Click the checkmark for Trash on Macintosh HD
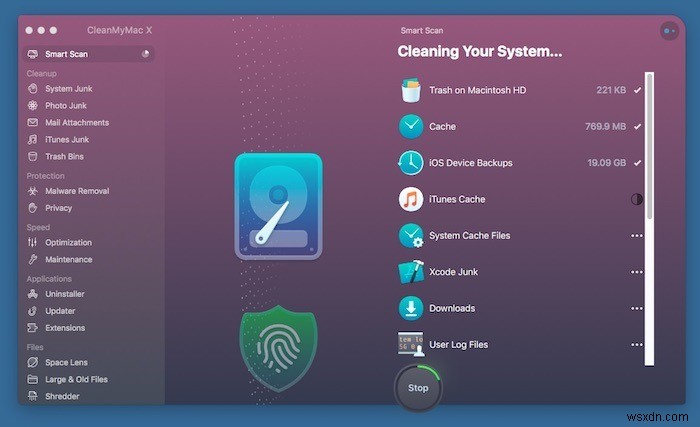 coord(638,90)
